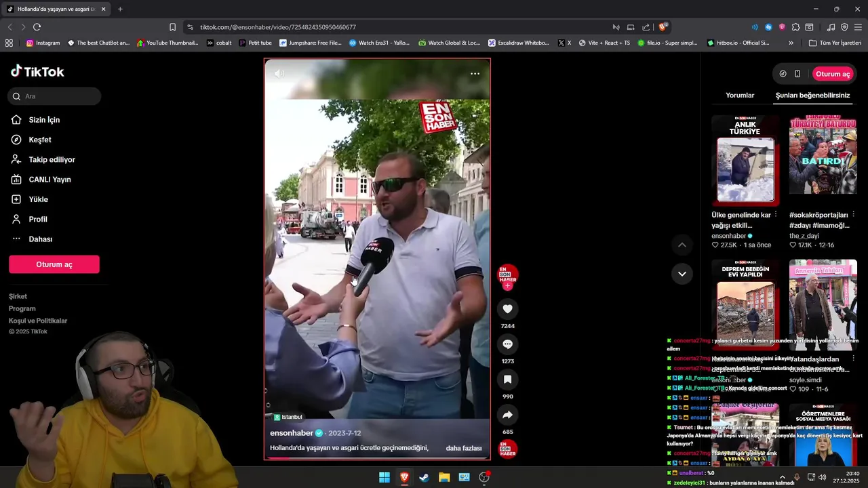The width and height of the screenshot is (868, 488).
Task: Expand caption with daha fazlası
Action: click(464, 448)
